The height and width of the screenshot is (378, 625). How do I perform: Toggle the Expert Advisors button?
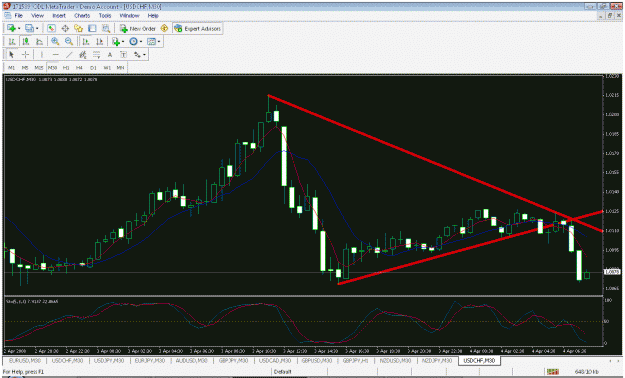(197, 28)
